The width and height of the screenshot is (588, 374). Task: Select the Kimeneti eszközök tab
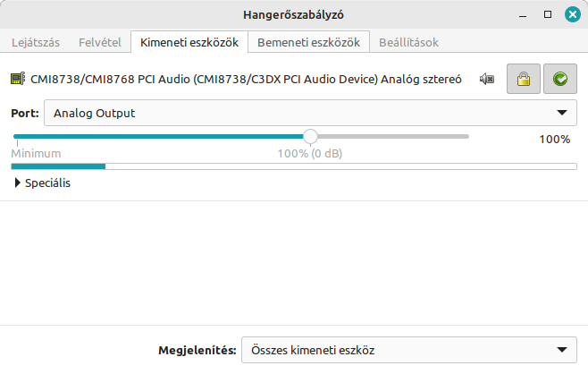(189, 42)
